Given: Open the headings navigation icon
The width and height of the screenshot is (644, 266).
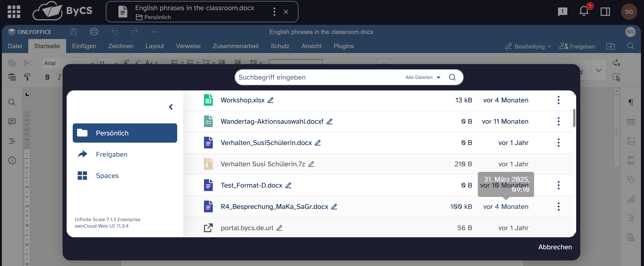Looking at the screenshot, I should point(12,141).
